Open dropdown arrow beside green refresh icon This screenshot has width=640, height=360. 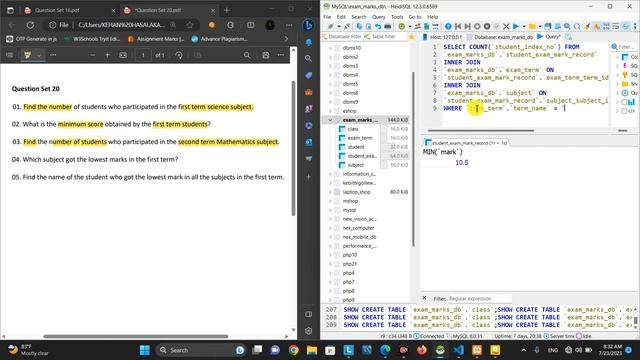(x=409, y=27)
